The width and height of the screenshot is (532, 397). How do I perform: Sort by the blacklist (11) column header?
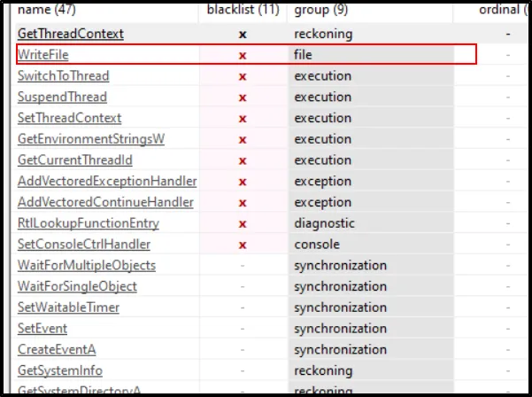[x=242, y=11]
